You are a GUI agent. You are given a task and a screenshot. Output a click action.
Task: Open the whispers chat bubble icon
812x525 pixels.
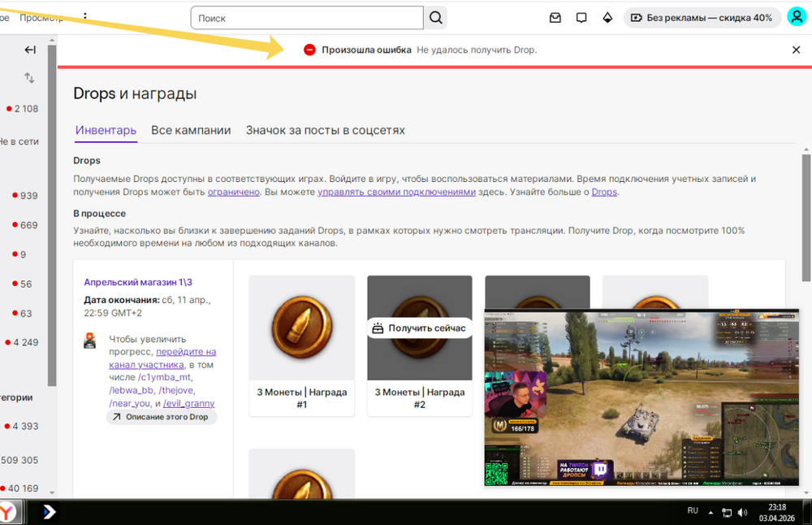pos(581,18)
